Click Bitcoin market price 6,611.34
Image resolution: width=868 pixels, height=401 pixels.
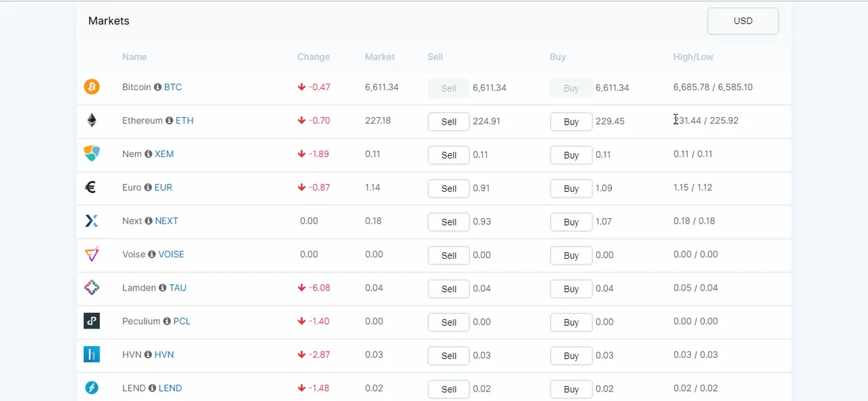click(382, 87)
